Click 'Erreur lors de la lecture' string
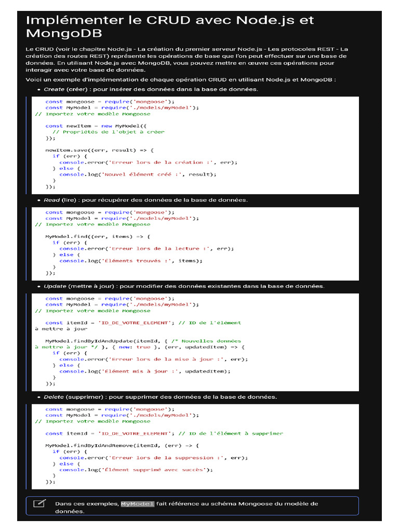Viewport: 399px width, 532px height. click(159, 248)
